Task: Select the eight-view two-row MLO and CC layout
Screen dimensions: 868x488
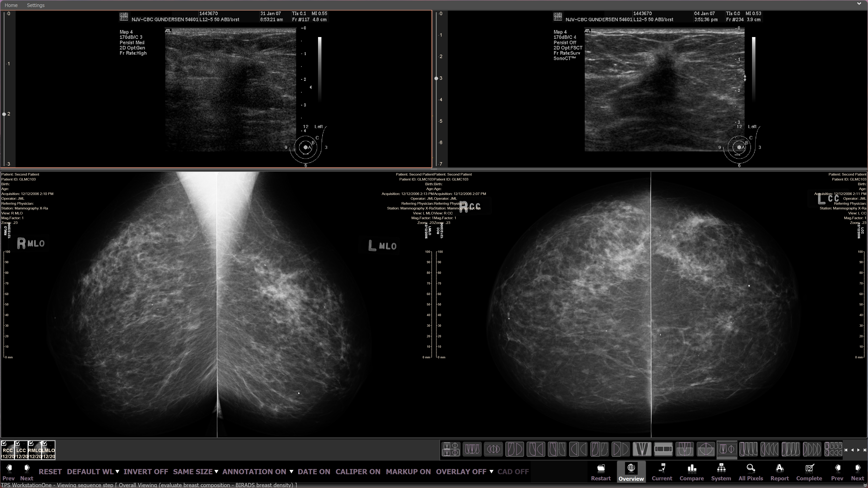Action: pos(451,449)
